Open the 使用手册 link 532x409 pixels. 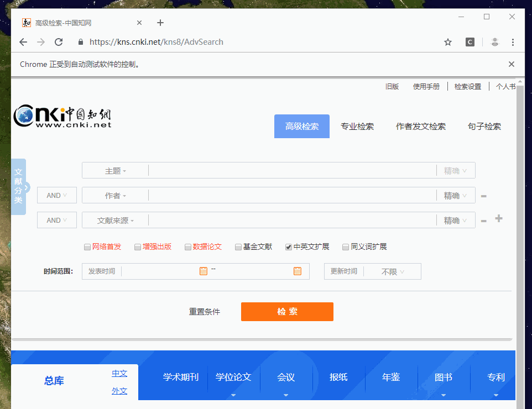tap(426, 86)
